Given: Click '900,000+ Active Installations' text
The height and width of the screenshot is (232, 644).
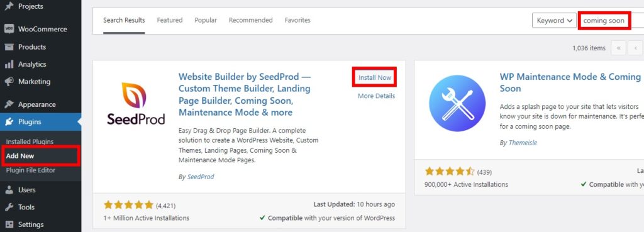Looking at the screenshot, I should click(x=466, y=184).
